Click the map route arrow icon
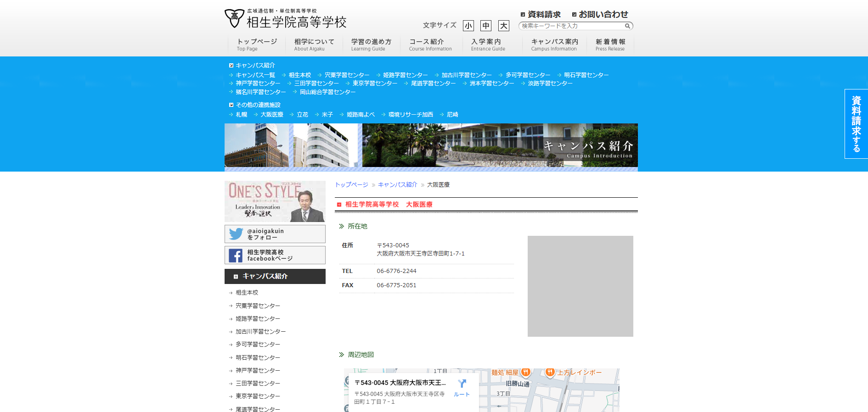 point(462,384)
